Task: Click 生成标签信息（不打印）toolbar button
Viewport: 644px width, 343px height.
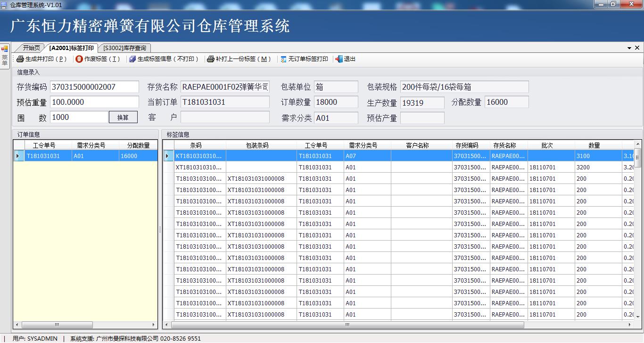Action: [x=164, y=59]
